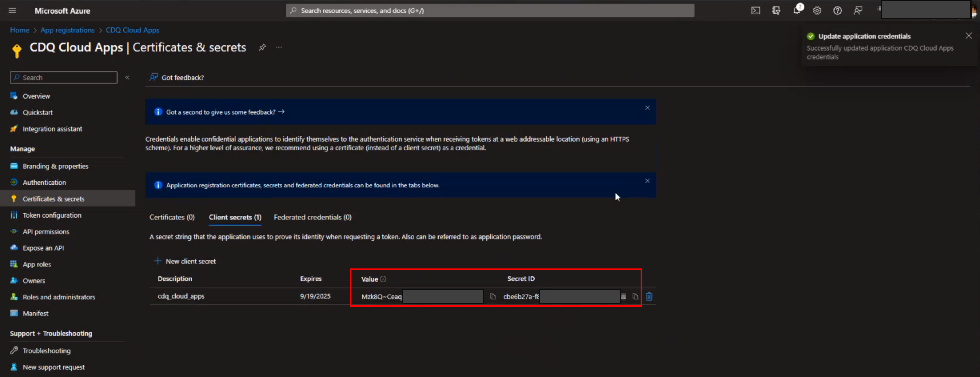The image size is (980, 377).
Task: Open Expose an API
Action: [x=43, y=248]
